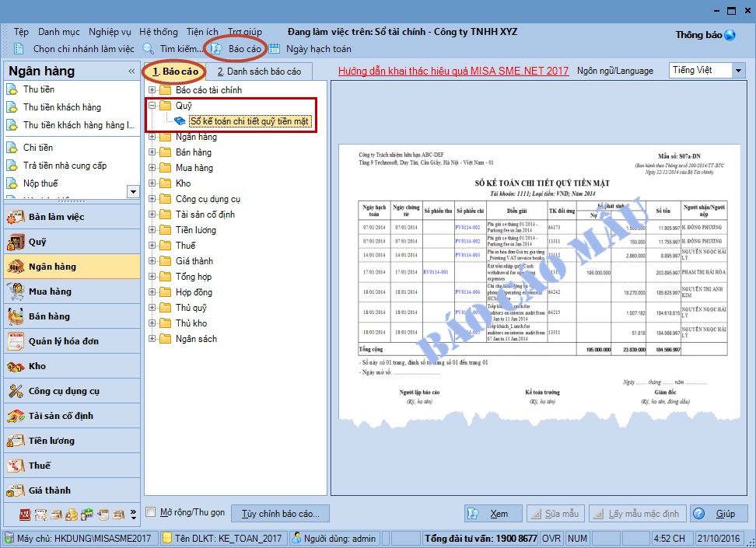Viewport: 756px width, 548px height.
Task: Click the Xem button
Action: pyautogui.click(x=493, y=514)
